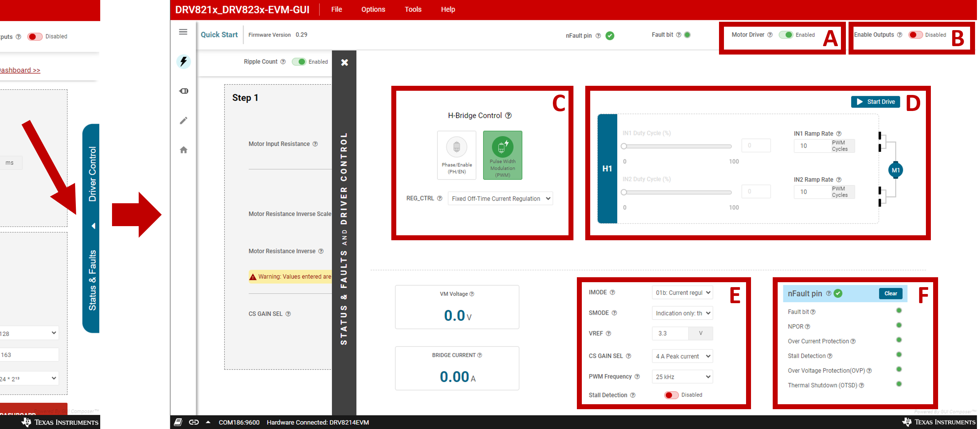Viewport: 980px width, 429px height.
Task: Open the Tools menu
Action: (x=413, y=10)
